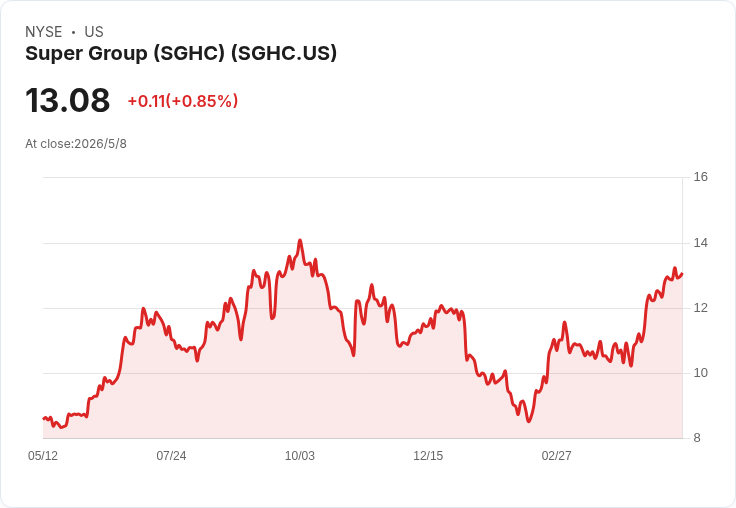Click the final data point at chart's right end

682,274
